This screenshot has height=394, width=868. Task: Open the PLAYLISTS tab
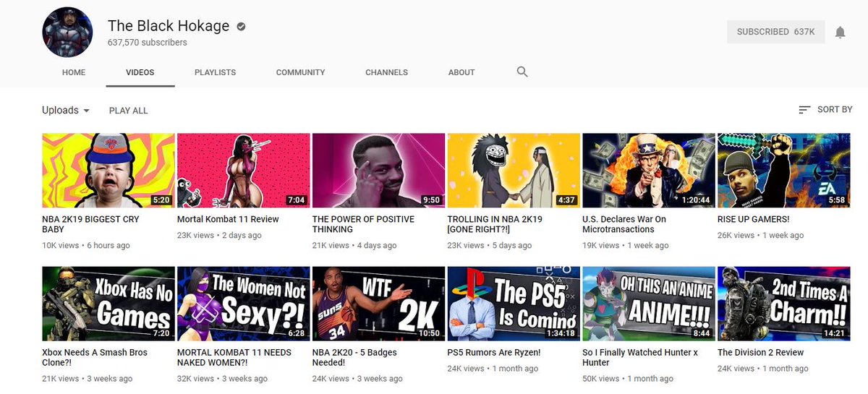215,72
